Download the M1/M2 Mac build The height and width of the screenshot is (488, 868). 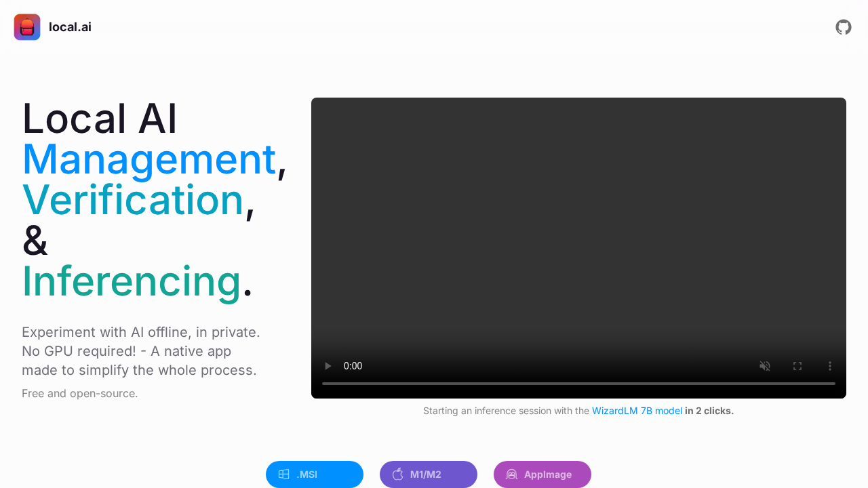(429, 474)
